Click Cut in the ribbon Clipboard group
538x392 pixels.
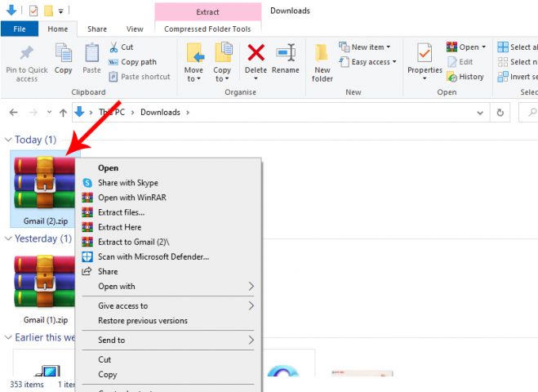click(x=121, y=47)
